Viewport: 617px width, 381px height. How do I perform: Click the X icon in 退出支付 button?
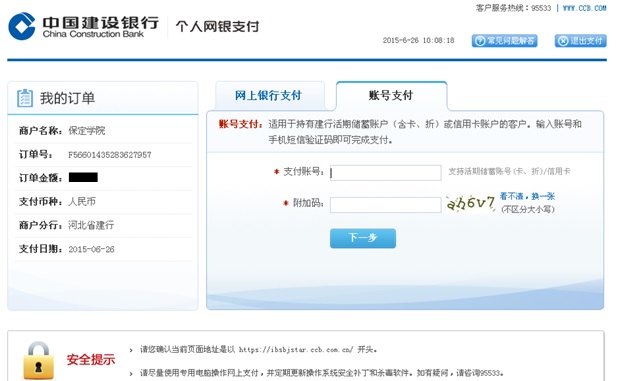pyautogui.click(x=563, y=41)
